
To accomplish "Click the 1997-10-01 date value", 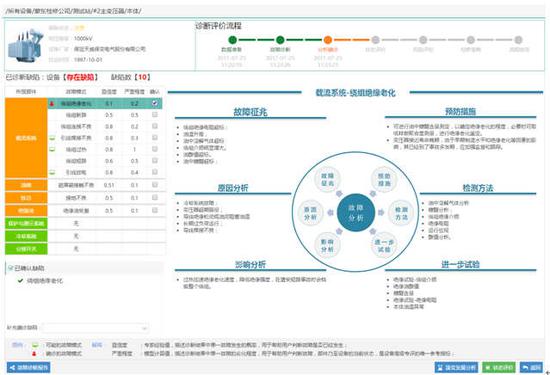I will coord(88,60).
